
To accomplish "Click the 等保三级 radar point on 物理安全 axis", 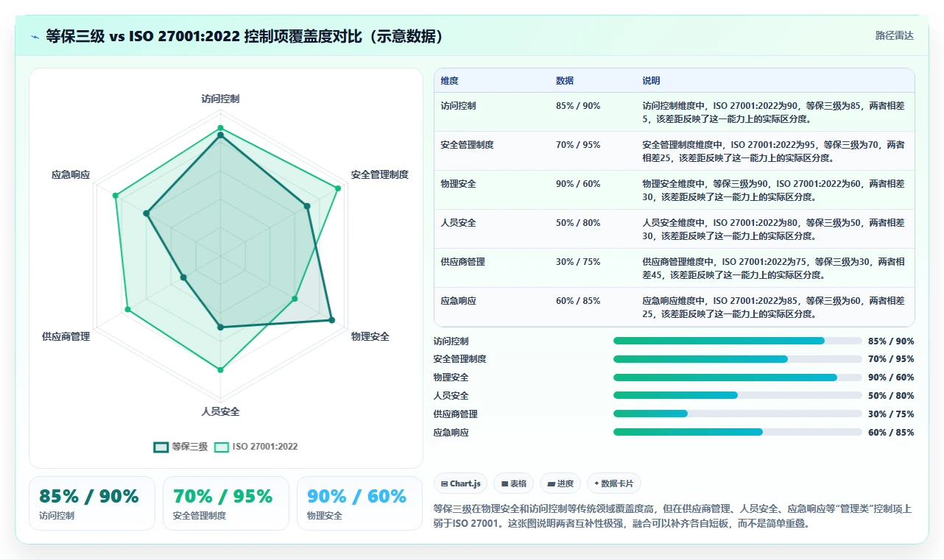I will point(331,320).
